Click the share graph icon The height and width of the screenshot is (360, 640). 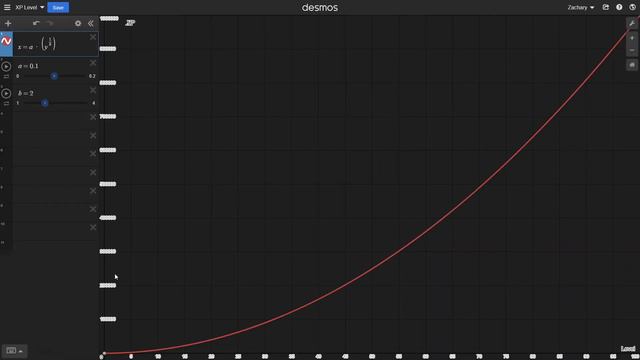pyautogui.click(x=606, y=7)
